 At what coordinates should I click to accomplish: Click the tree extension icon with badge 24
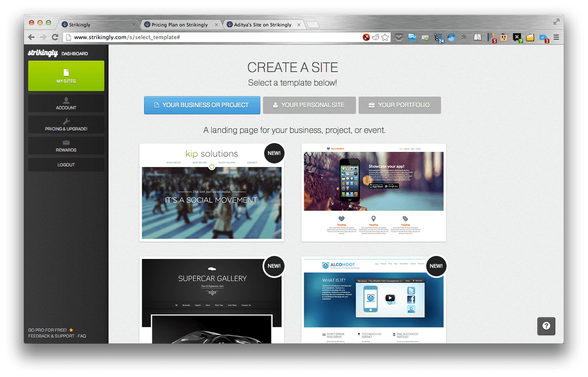(x=439, y=37)
